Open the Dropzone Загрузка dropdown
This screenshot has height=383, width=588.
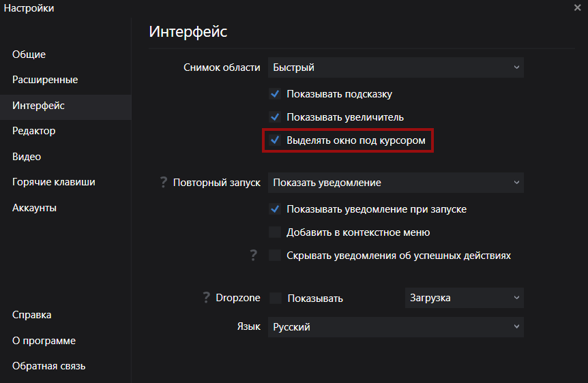click(465, 298)
